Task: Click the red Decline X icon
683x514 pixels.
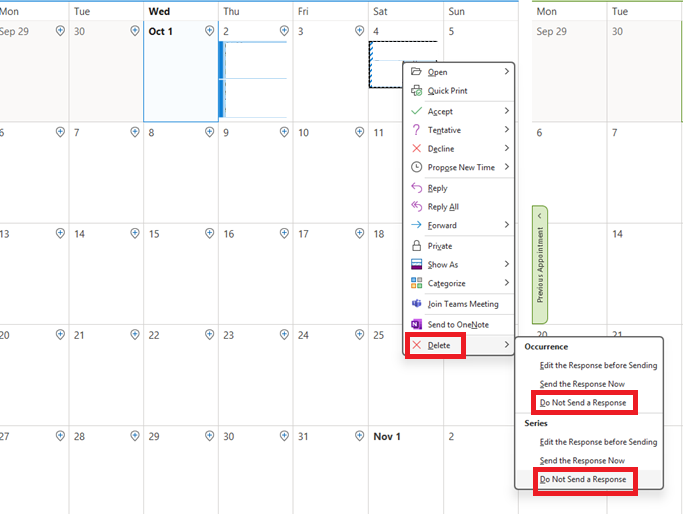Action: click(416, 149)
